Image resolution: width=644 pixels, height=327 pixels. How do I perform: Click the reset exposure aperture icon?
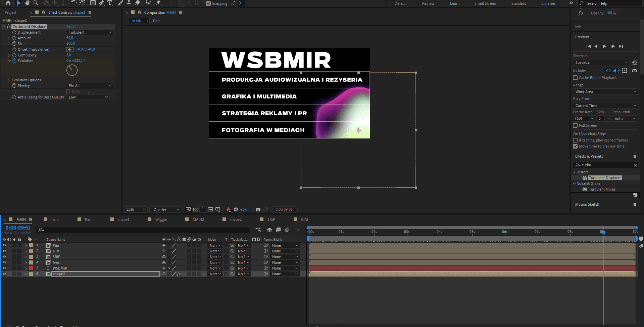pyautogui.click(x=236, y=209)
